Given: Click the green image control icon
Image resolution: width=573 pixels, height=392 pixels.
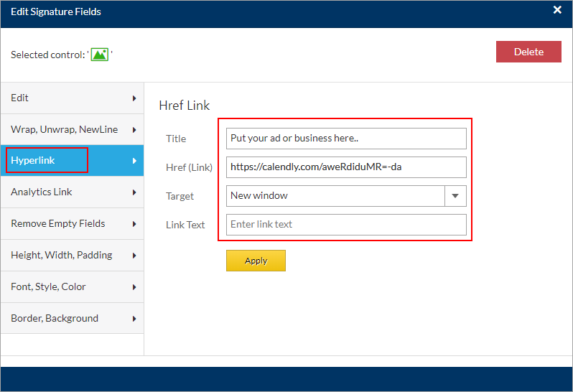Looking at the screenshot, I should [x=100, y=55].
